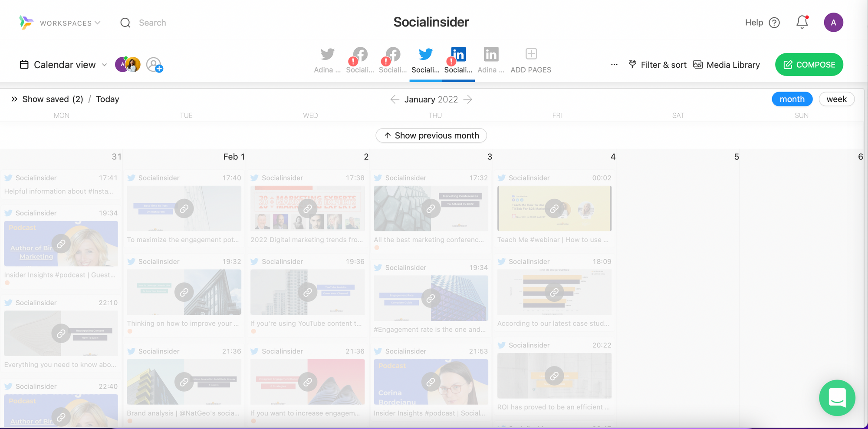Select the first Socialinsider Facebook page tab
Image resolution: width=868 pixels, height=429 pixels.
(x=360, y=60)
